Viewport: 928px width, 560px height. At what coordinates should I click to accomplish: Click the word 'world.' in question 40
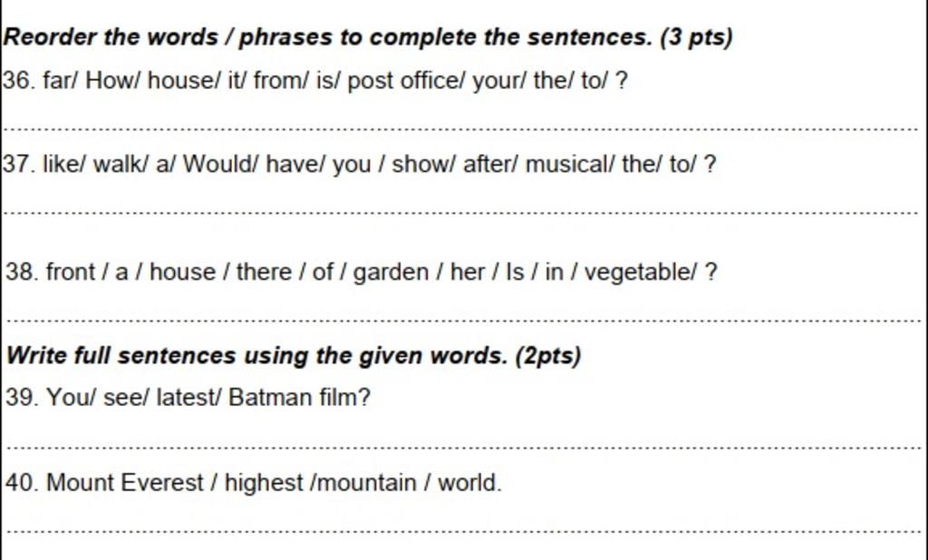point(470,483)
